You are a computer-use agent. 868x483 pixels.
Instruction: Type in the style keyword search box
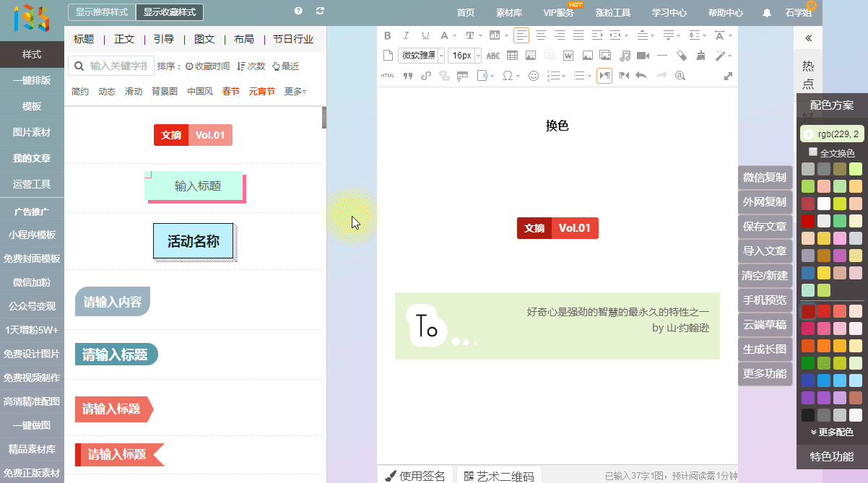pyautogui.click(x=120, y=66)
